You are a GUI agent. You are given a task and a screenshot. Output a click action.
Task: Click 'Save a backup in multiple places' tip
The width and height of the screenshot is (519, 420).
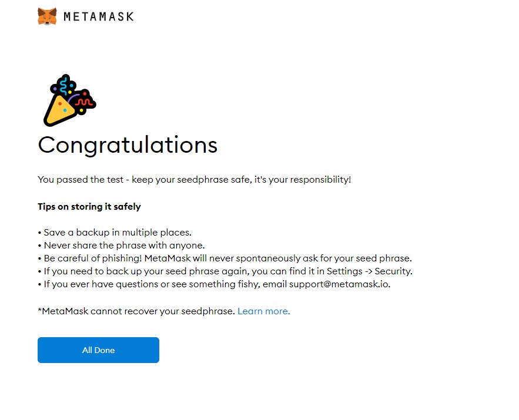click(x=118, y=233)
